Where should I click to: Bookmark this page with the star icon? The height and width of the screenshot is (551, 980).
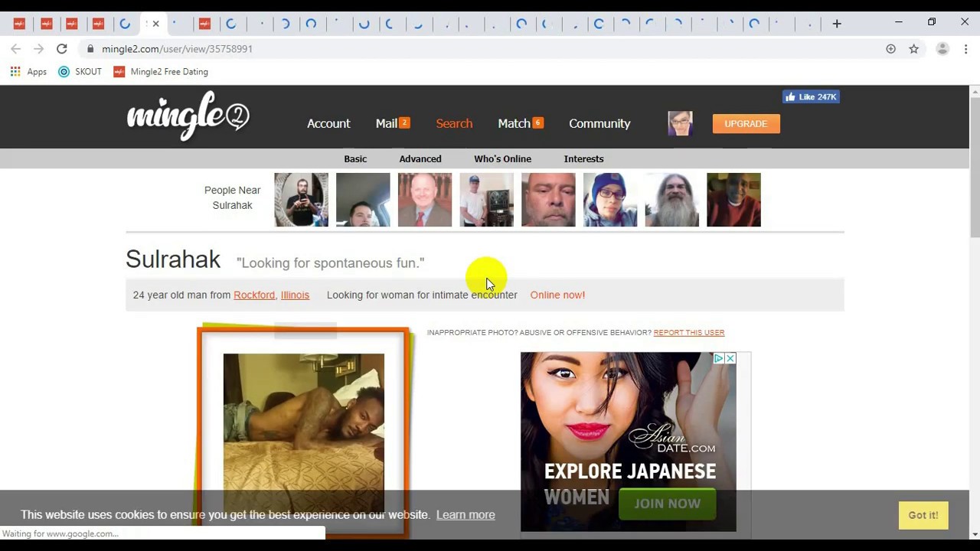(913, 49)
